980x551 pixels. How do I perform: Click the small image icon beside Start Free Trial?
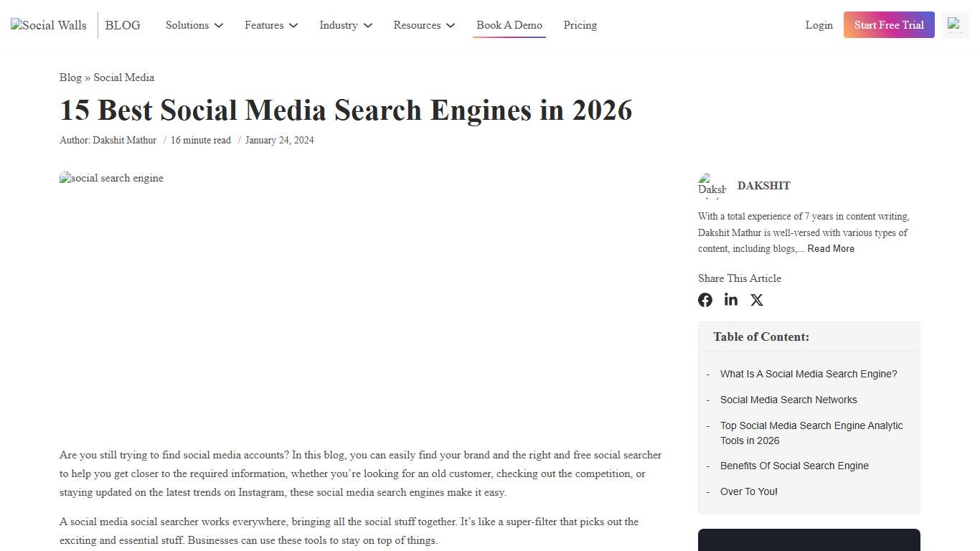coord(955,24)
